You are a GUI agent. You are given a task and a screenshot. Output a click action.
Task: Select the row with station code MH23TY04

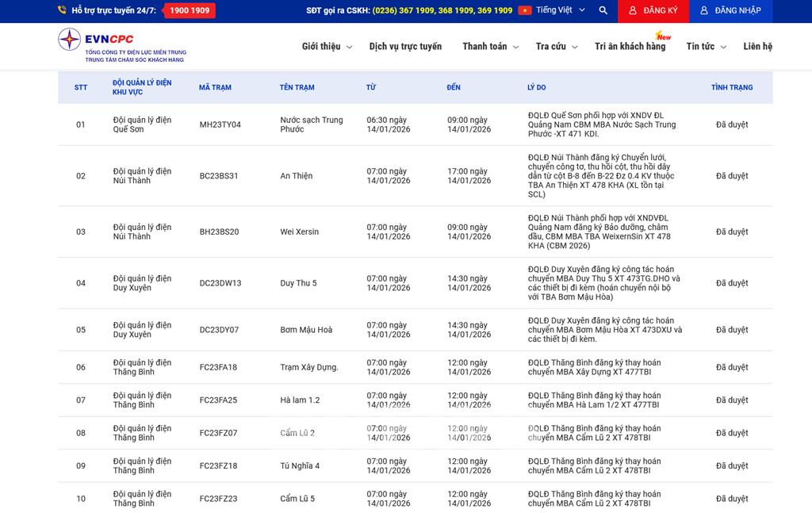click(220, 124)
